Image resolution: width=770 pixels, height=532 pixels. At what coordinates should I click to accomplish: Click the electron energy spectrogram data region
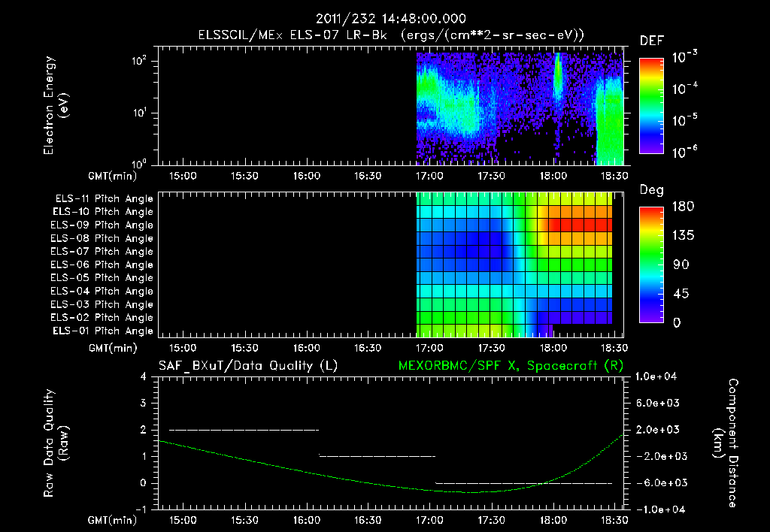point(520,108)
